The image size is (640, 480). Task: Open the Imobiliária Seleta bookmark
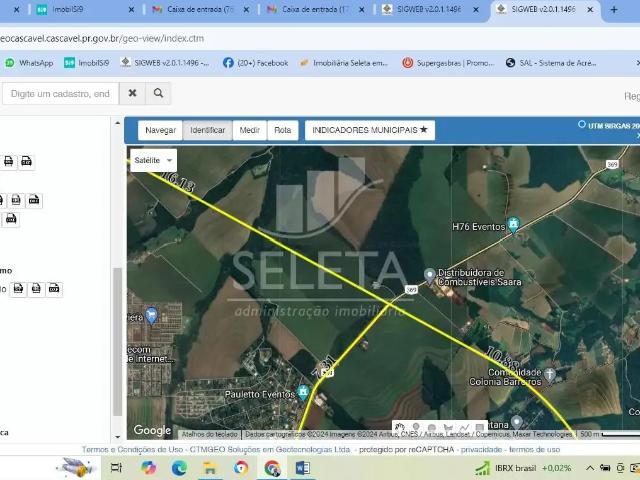(343, 63)
